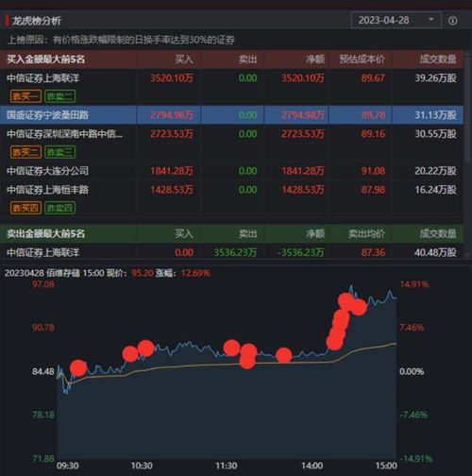This screenshot has height=476, width=472.
Task: Click the 0.00% percentage axis label
Action: click(412, 371)
